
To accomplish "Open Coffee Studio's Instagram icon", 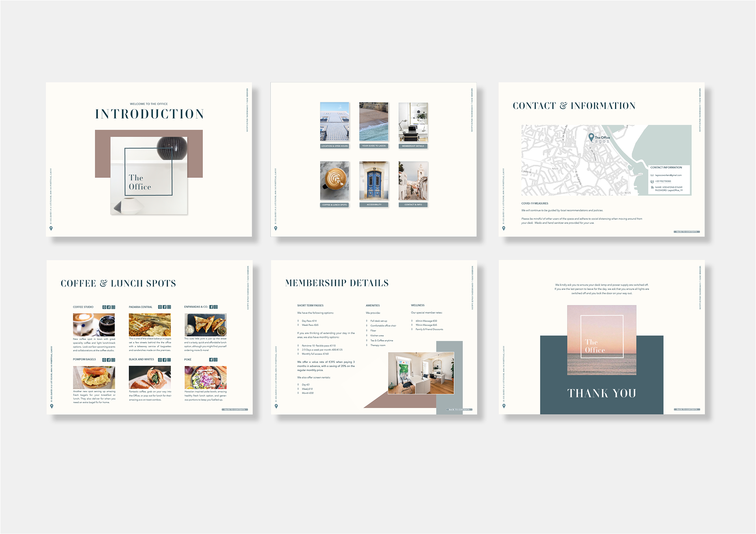I will point(113,307).
